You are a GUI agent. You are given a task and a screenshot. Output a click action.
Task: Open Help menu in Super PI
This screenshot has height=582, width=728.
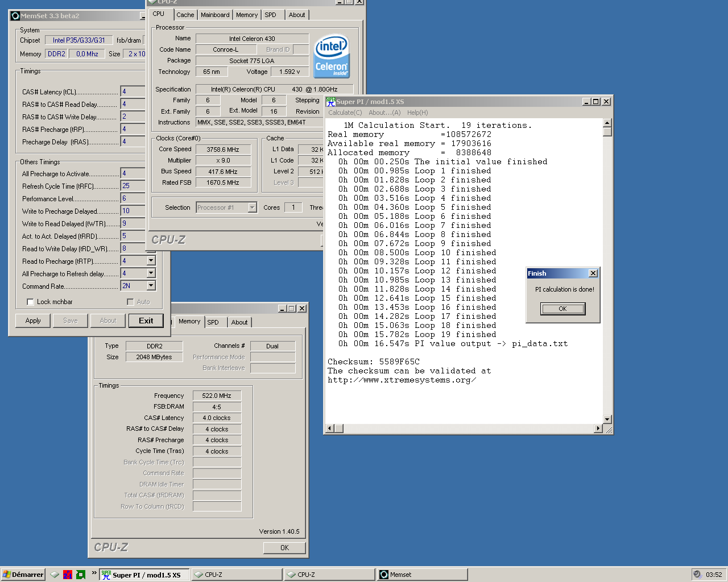(x=417, y=113)
